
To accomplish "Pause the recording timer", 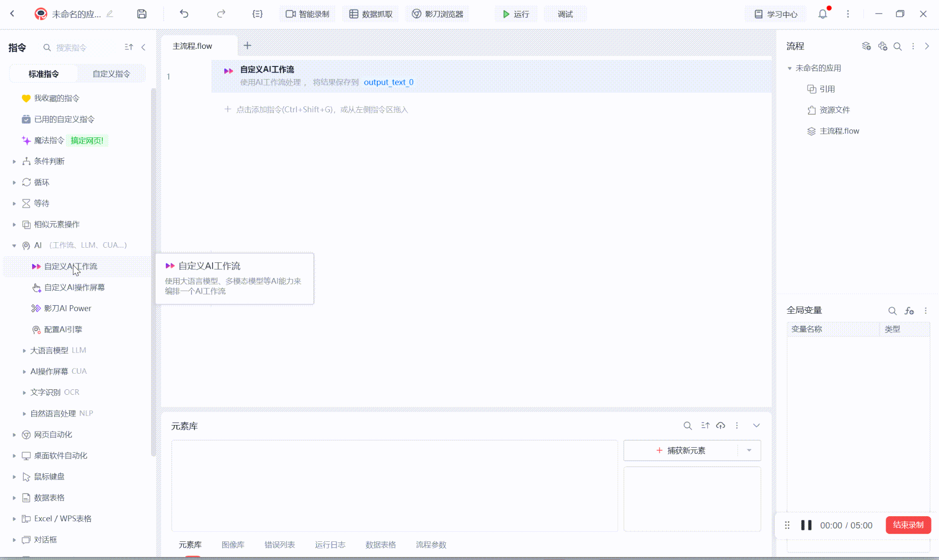I will 806,525.
